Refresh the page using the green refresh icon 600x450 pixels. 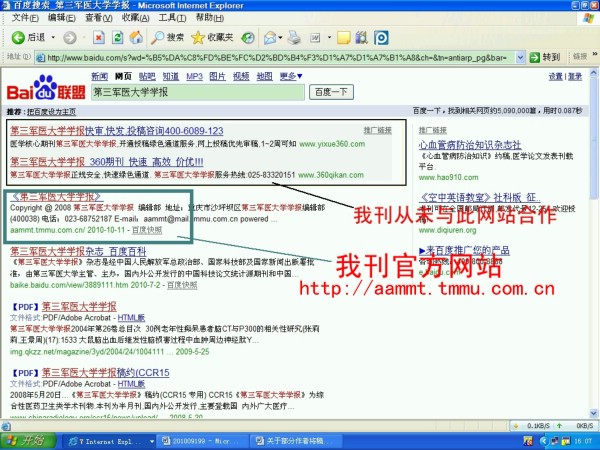pyautogui.click(x=117, y=38)
